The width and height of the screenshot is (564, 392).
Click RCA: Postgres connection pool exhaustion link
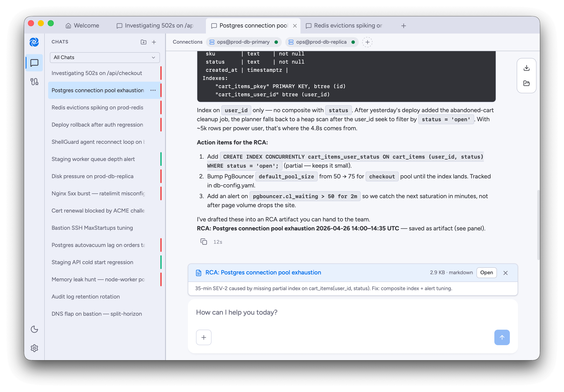263,272
